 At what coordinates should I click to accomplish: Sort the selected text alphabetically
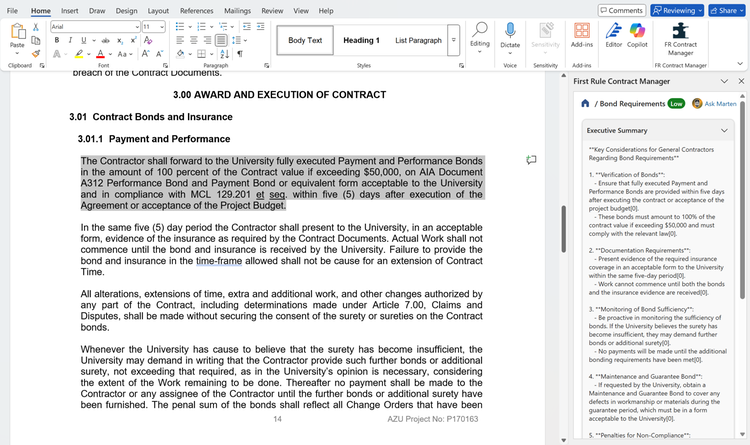coord(225,54)
